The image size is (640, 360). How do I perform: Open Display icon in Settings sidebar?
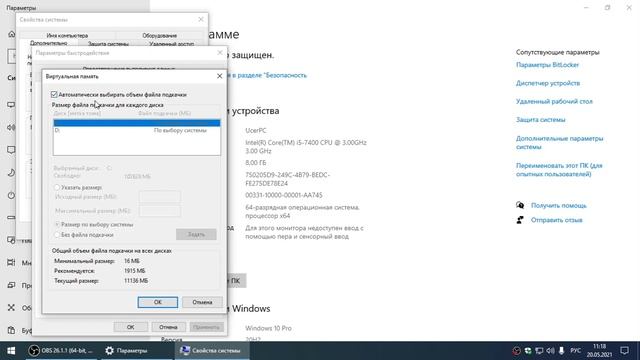(x=11, y=105)
